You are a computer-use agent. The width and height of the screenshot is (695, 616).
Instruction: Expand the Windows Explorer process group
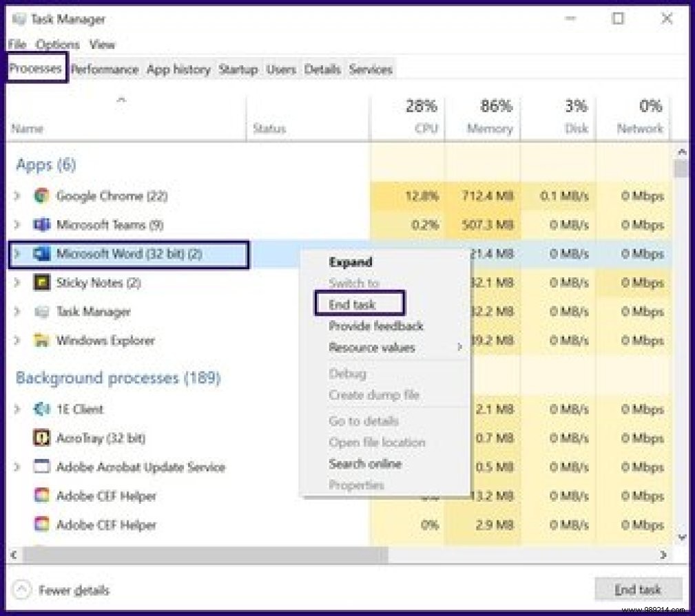click(17, 341)
